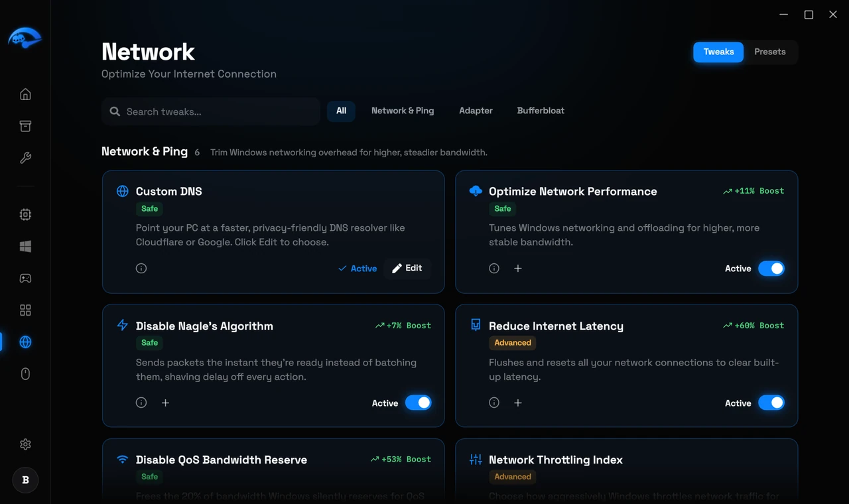The width and height of the screenshot is (849, 504).
Task: Click the Advanced badge on Reduce Internet Latency
Action: point(513,343)
